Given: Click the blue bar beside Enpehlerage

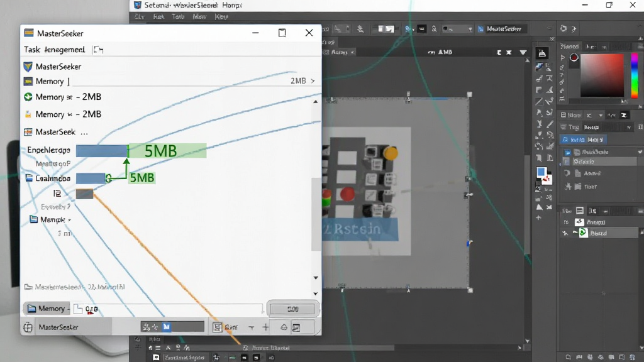Looking at the screenshot, I should pos(102,151).
